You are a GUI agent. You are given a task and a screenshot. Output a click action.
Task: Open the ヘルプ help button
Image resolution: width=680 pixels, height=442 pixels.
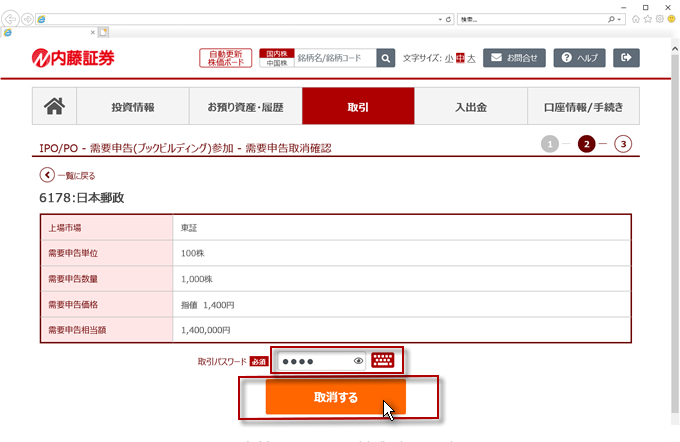(x=579, y=58)
